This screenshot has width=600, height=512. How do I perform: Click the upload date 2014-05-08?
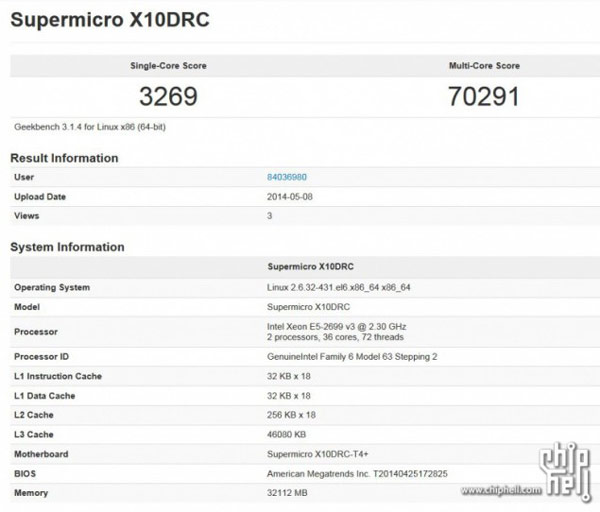click(290, 197)
